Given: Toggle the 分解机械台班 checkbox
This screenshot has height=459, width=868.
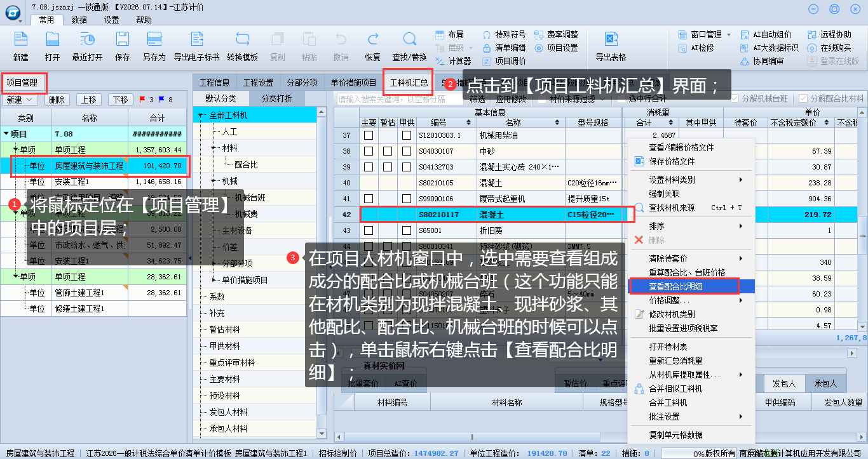Looking at the screenshot, I should [735, 99].
